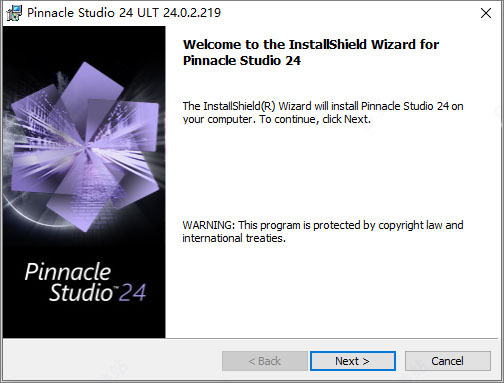Screen dimensions: 504x383
Task: Click the Welcome to the InstallShield Wizard heading
Action: pos(311,45)
